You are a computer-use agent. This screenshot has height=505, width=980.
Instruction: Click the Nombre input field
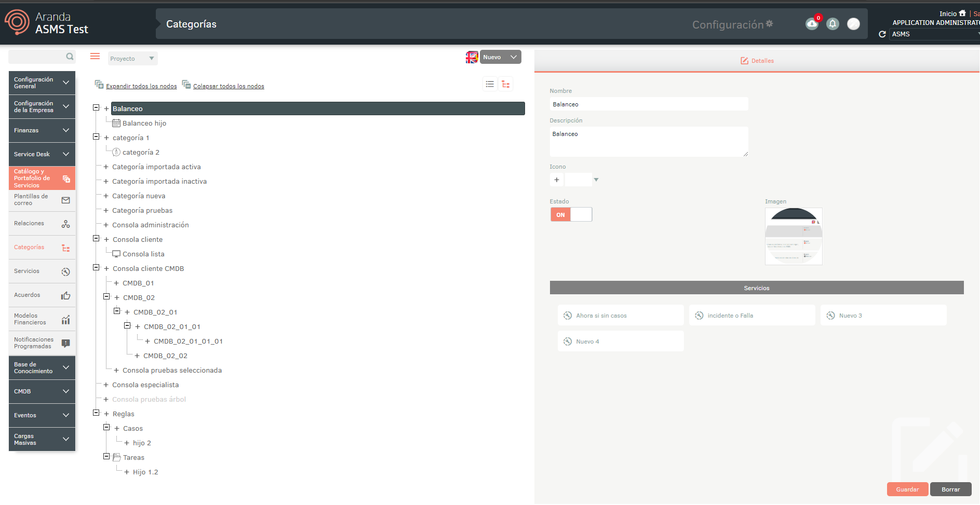pos(649,104)
